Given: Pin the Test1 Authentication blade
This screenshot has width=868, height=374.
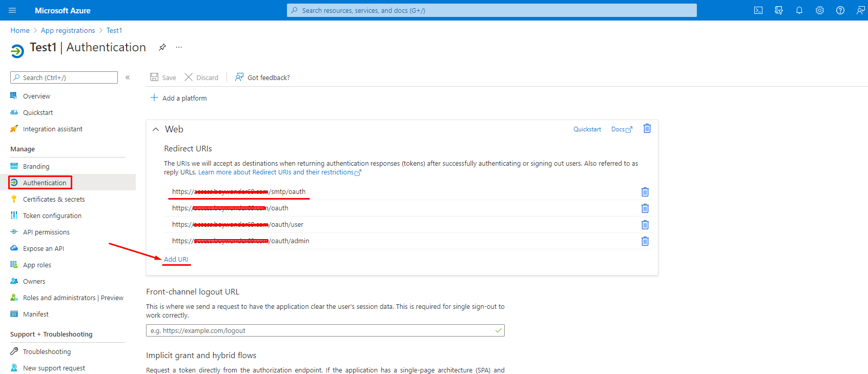Looking at the screenshot, I should [162, 47].
